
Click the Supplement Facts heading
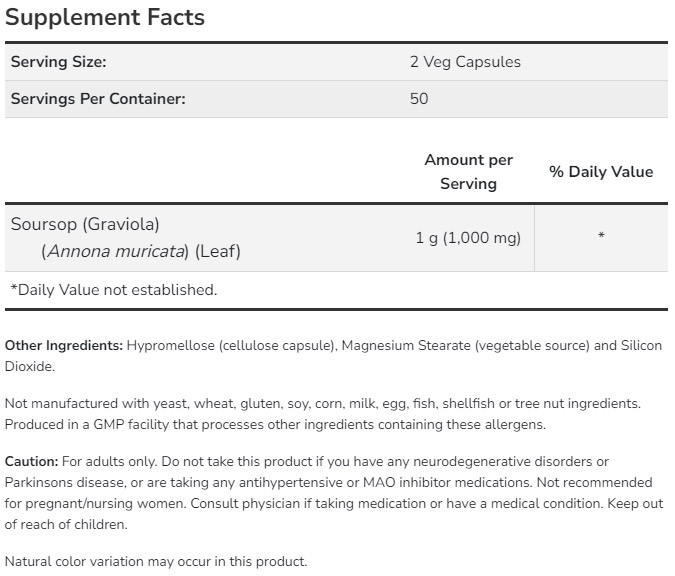click(105, 17)
